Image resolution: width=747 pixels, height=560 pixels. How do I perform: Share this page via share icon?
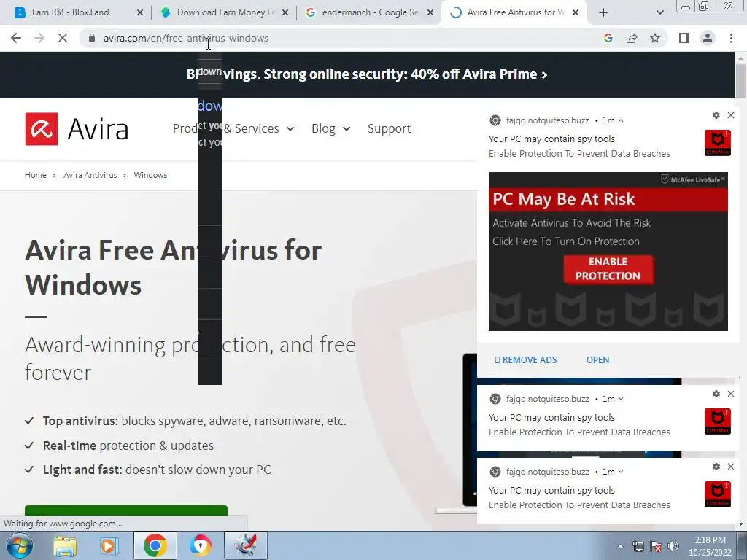pos(632,38)
